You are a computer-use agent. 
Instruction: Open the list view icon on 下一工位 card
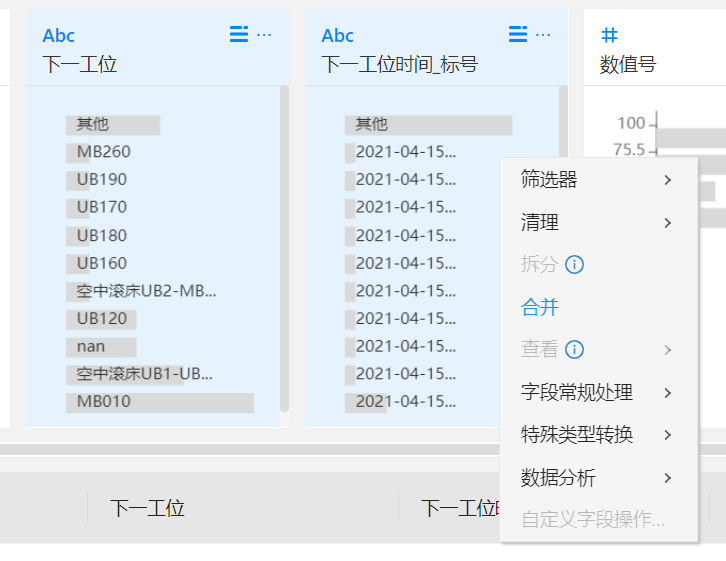(x=239, y=35)
